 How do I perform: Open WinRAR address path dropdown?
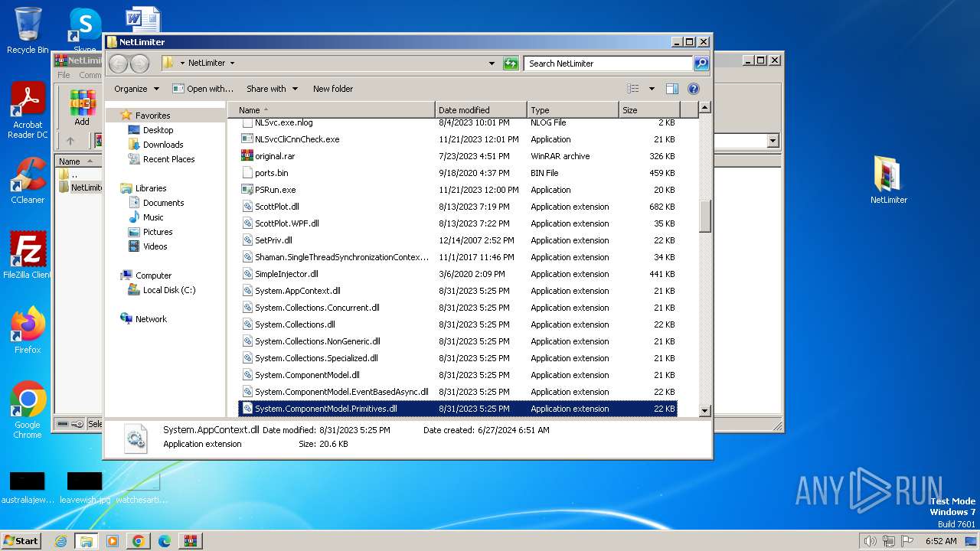click(x=773, y=141)
